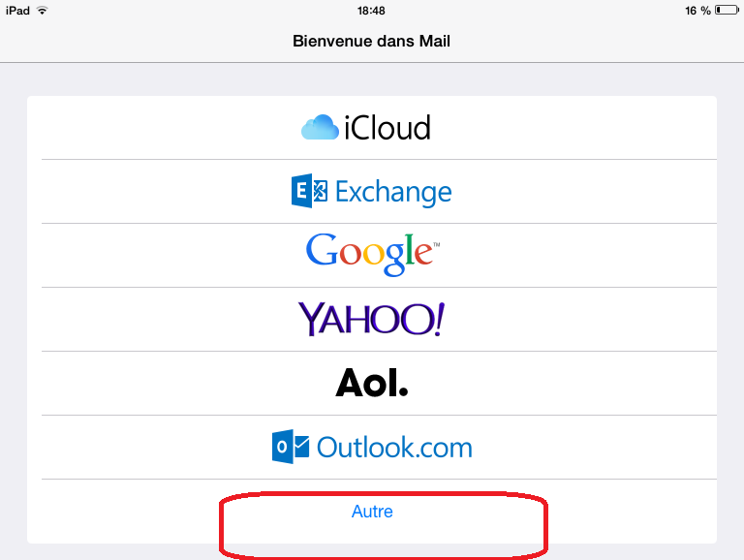Tap the iCloud cloud icon

point(321,127)
